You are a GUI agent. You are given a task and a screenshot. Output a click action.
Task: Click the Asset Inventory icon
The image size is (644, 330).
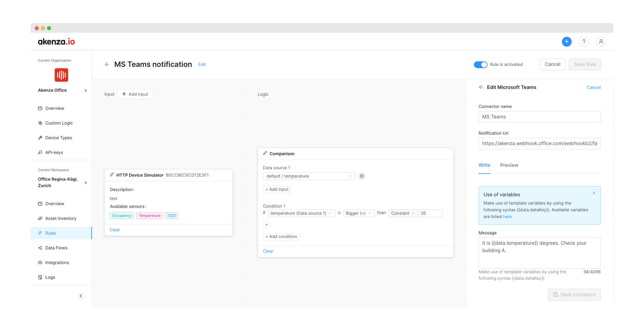coord(40,218)
